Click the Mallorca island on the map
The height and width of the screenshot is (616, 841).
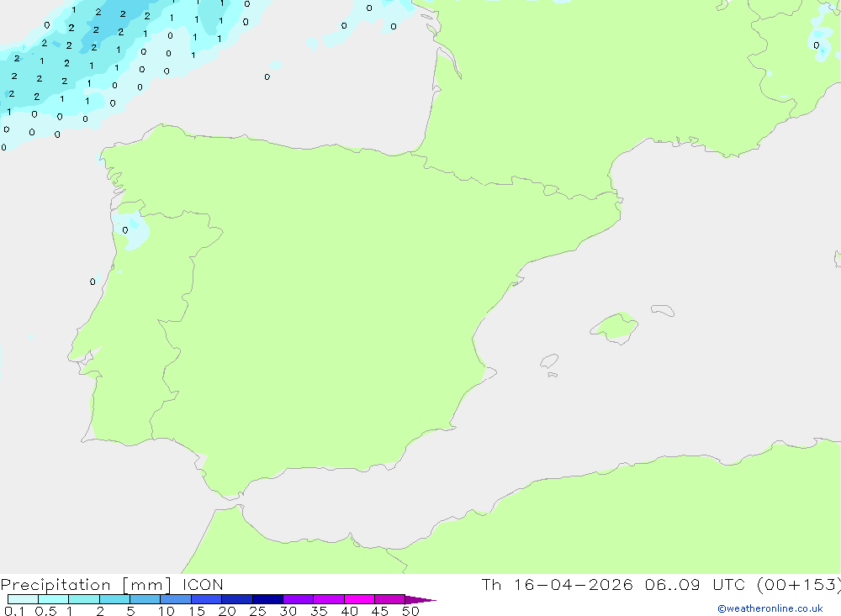tap(614, 327)
